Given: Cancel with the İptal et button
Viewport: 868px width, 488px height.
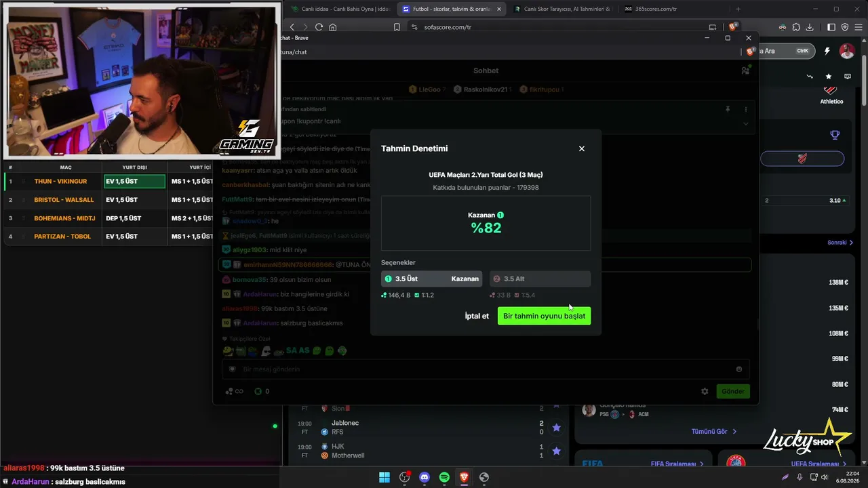Looking at the screenshot, I should (x=477, y=316).
